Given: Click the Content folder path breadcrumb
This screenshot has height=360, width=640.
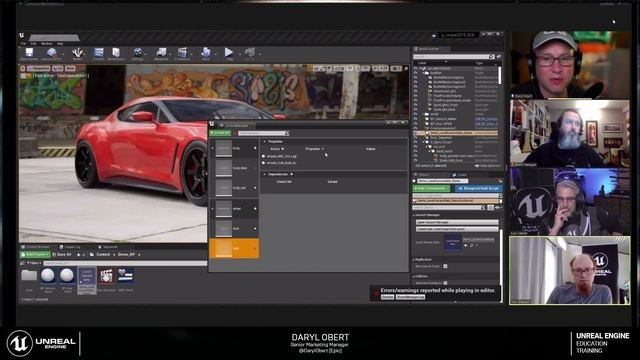Looking at the screenshot, I should (x=103, y=254).
